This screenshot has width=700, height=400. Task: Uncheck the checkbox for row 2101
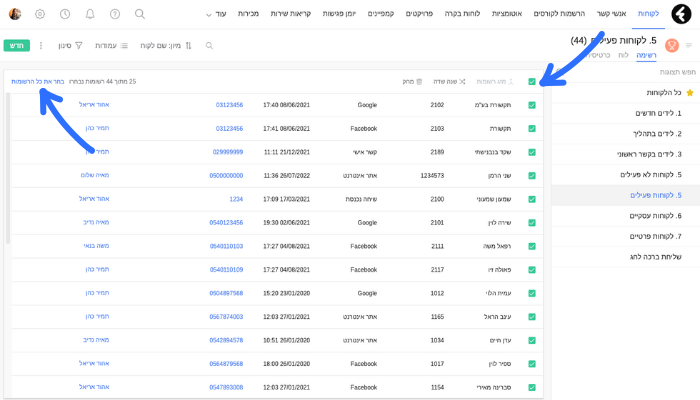532,223
